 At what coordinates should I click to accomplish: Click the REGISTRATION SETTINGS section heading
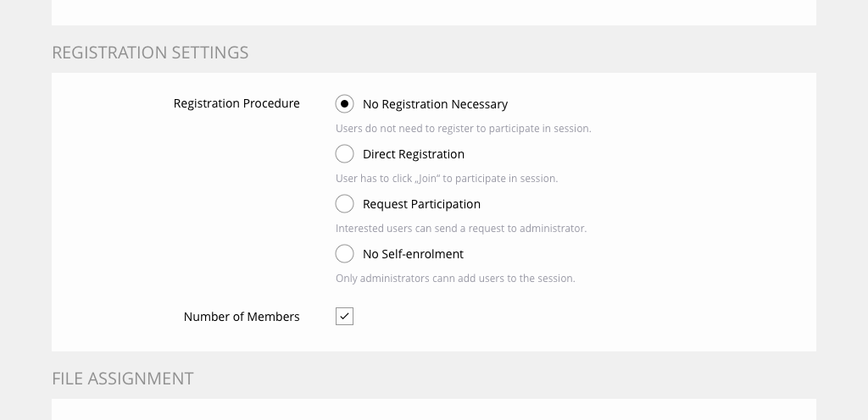150,52
